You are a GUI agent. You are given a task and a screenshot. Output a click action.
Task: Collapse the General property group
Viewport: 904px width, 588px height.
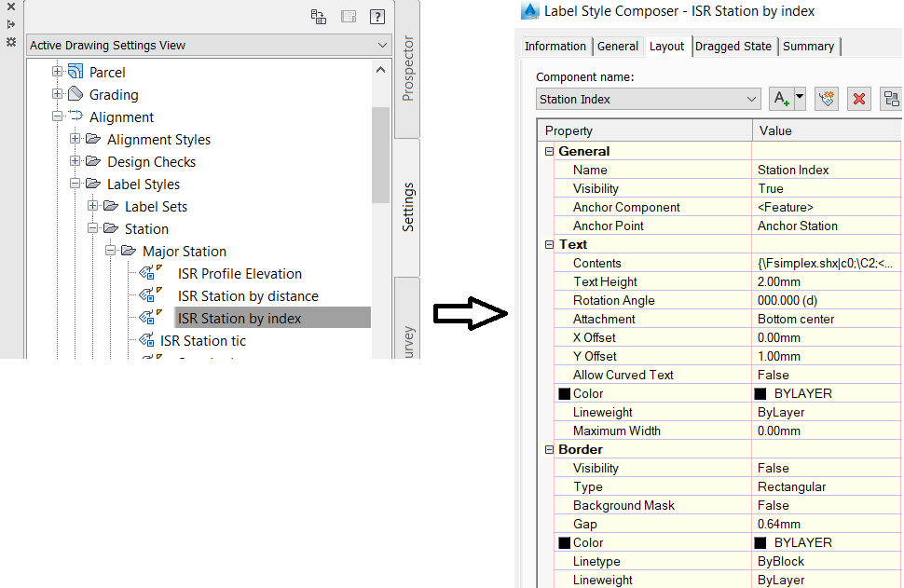tap(550, 152)
